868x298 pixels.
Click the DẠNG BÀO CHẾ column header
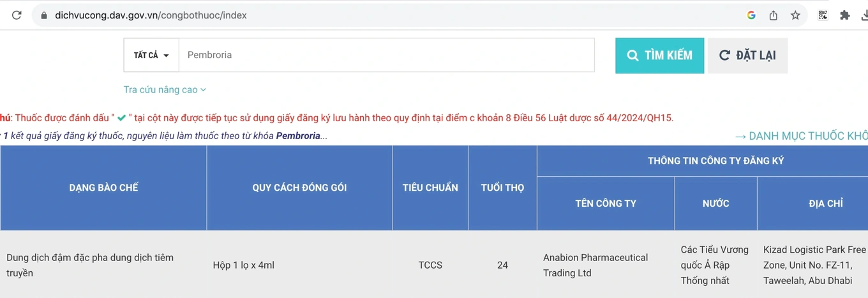click(103, 188)
